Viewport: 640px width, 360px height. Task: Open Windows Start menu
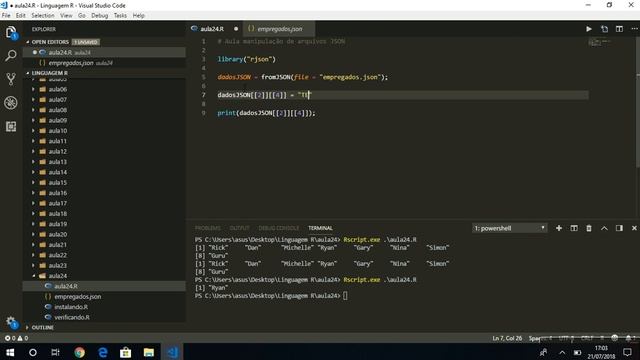tap(10, 352)
